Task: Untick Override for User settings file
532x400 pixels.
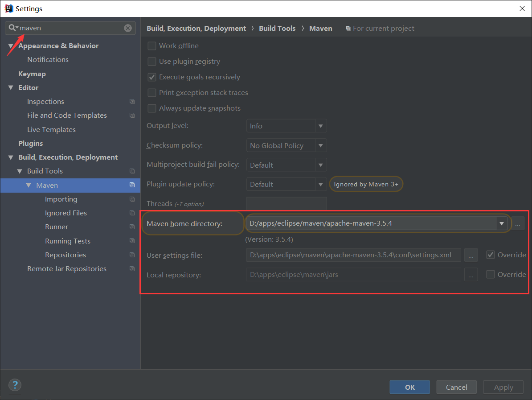Action: pyautogui.click(x=490, y=255)
